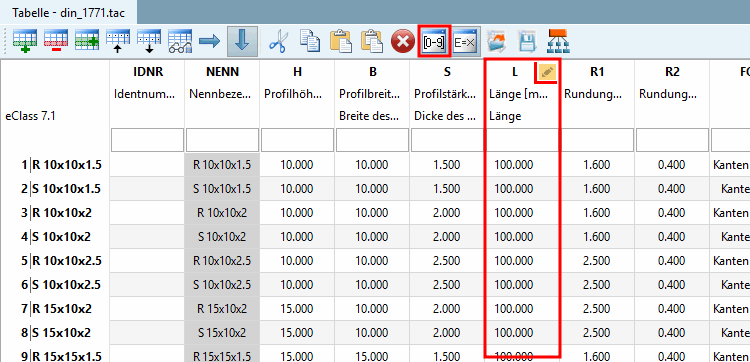The height and width of the screenshot is (362, 750).
Task: Click 'Breite des...' text under B header
Action: click(369, 116)
